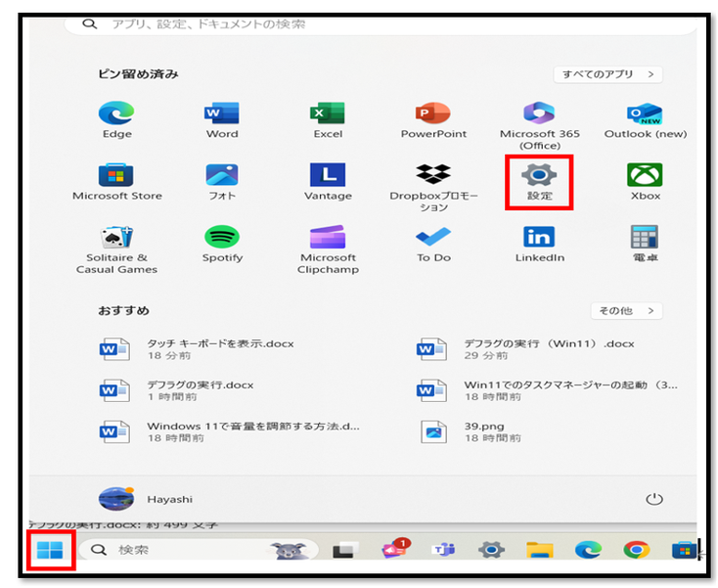718x588 pixels.
Task: Open the To Do app
Action: click(433, 244)
